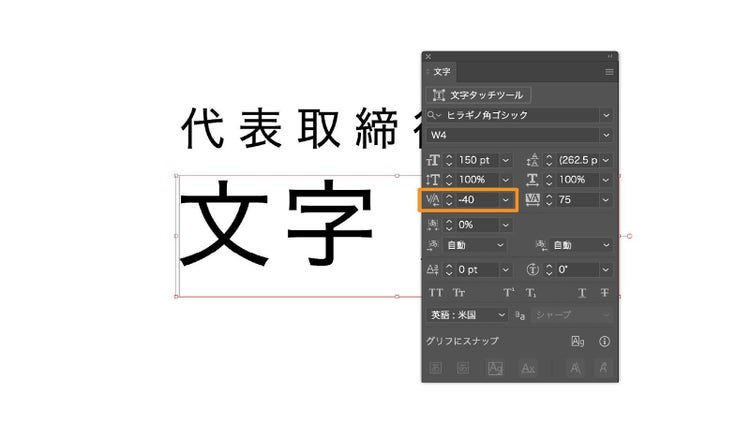
Task: Click the horizontal scale icon
Action: pyautogui.click(x=532, y=180)
